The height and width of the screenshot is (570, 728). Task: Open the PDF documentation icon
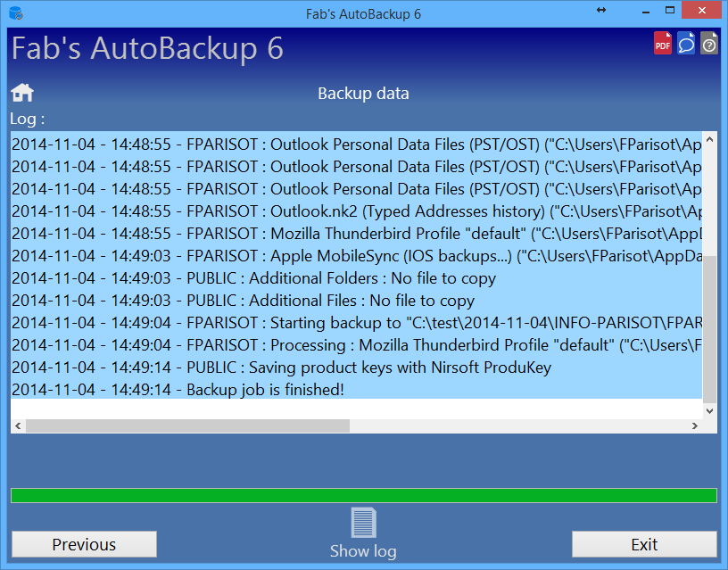coord(663,43)
